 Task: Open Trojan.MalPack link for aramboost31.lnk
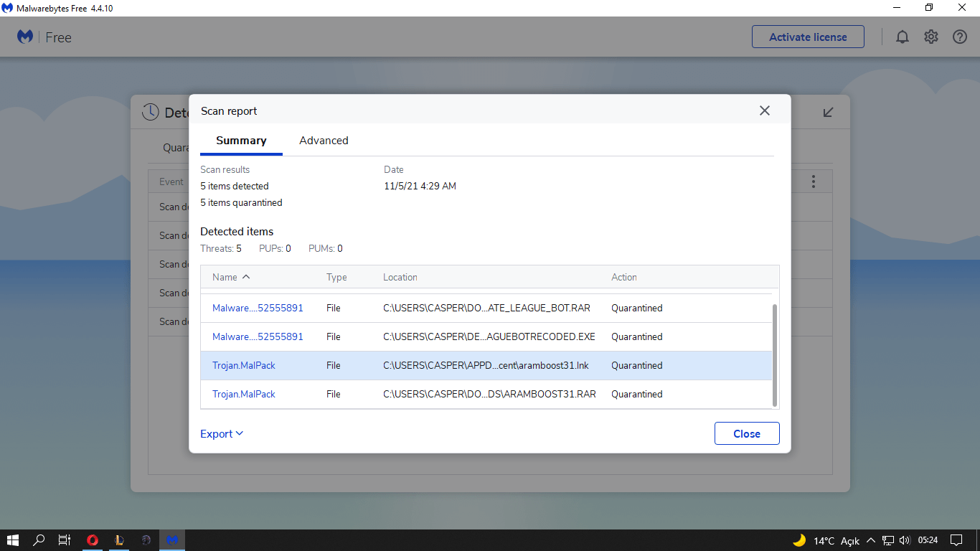point(244,365)
